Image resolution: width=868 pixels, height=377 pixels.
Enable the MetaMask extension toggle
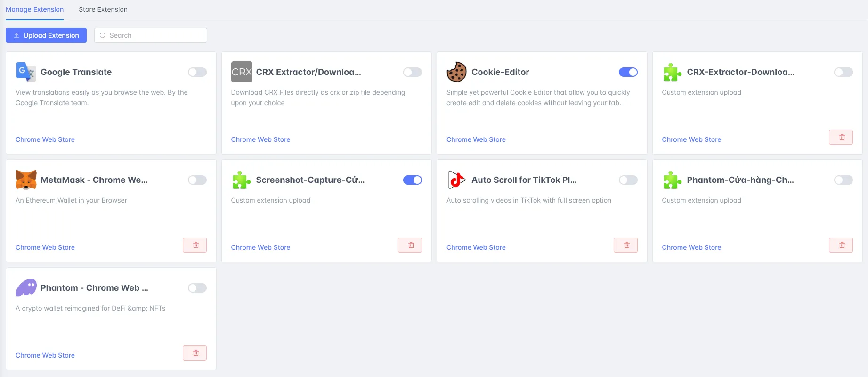tap(197, 180)
